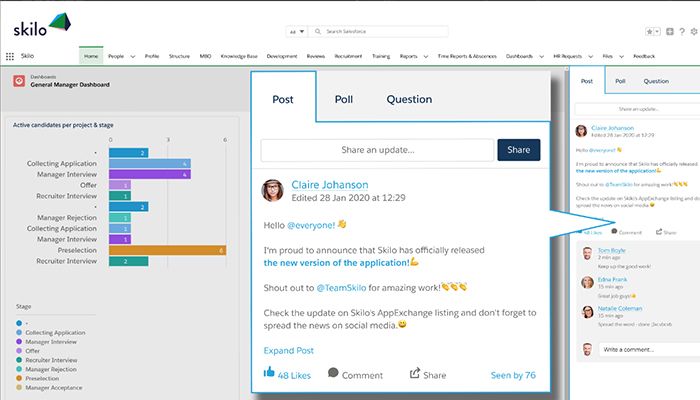Open the All search scope dropdown
The width and height of the screenshot is (700, 400).
[x=297, y=32]
